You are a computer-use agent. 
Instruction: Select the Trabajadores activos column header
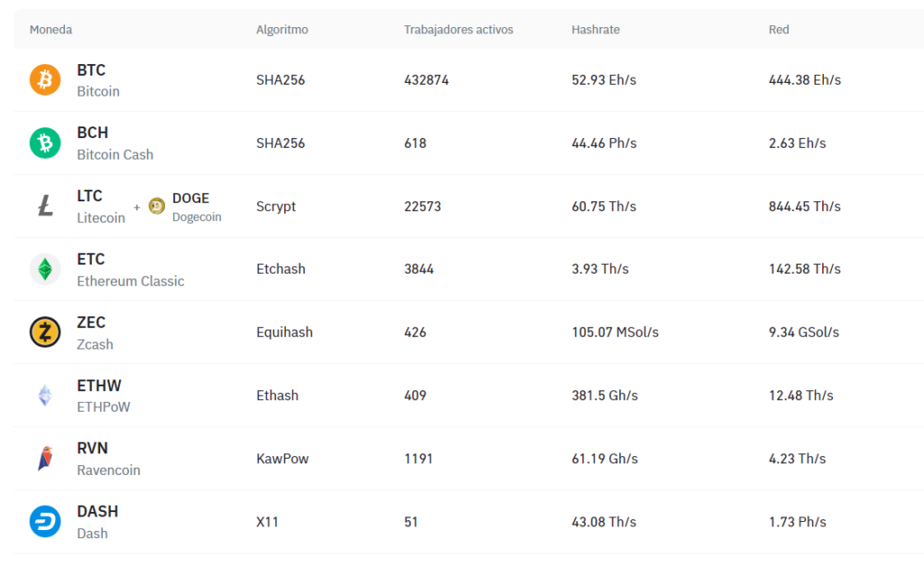[x=458, y=30]
